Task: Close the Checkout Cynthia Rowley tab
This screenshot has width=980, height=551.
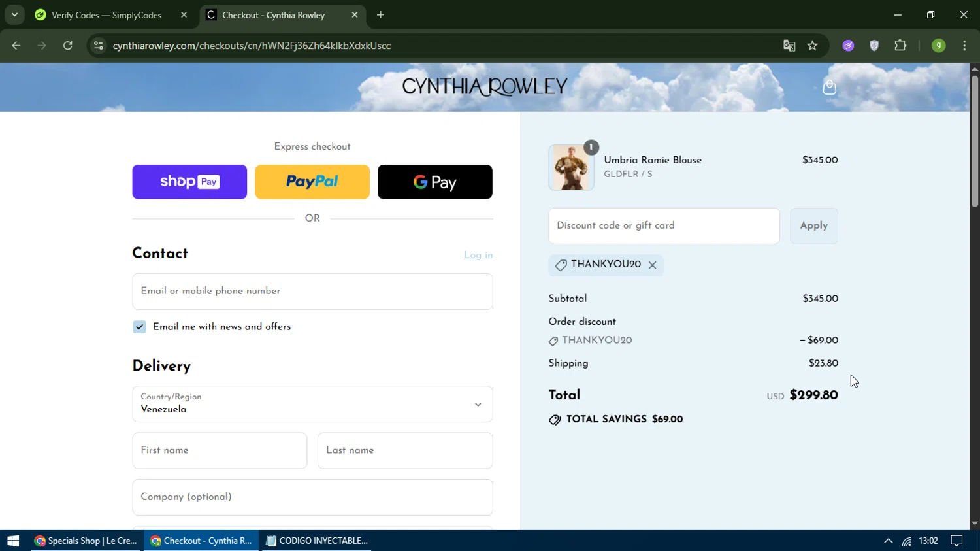Action: point(355,15)
